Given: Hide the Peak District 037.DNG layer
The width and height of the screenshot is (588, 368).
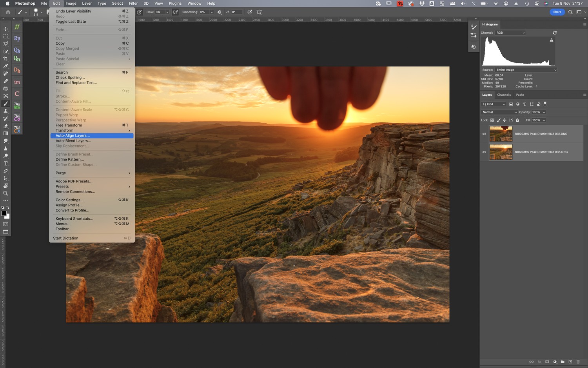Looking at the screenshot, I should coord(484,134).
